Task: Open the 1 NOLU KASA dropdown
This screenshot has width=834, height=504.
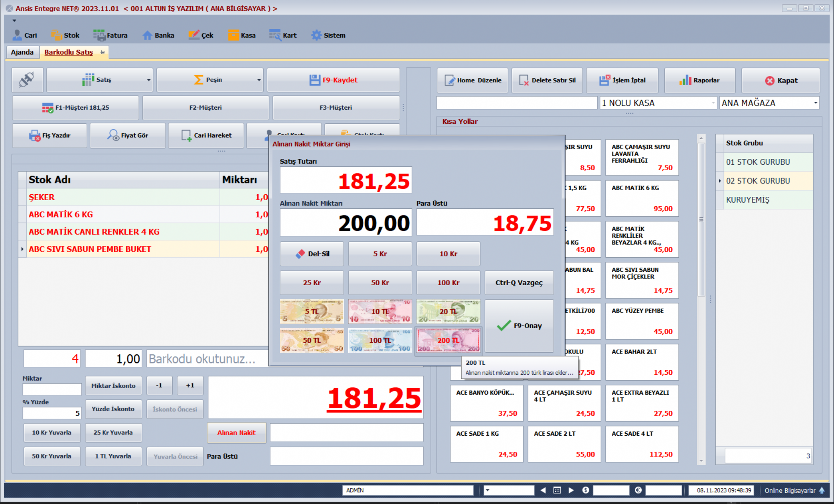Action: click(x=713, y=103)
